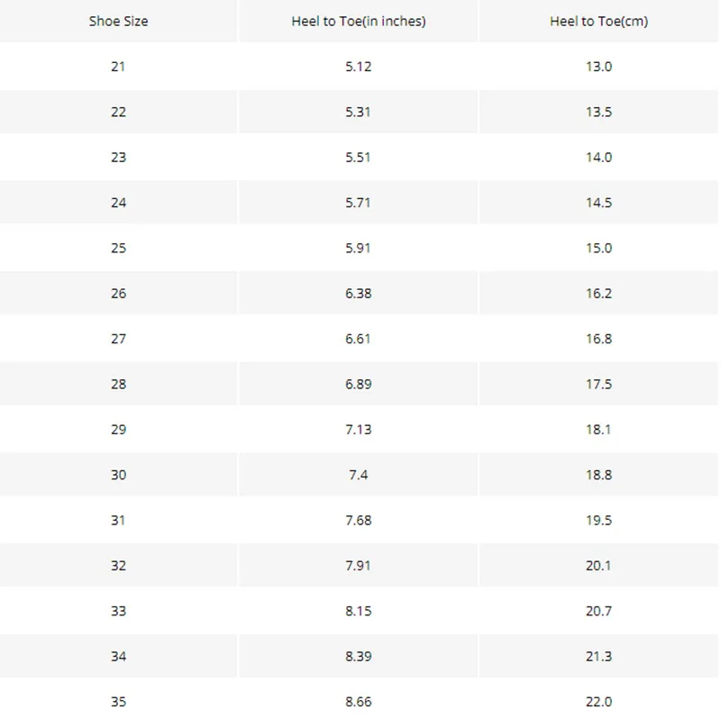Screen dimensions: 721x728
Task: Select shoe size 21 cell
Action: click(x=118, y=67)
